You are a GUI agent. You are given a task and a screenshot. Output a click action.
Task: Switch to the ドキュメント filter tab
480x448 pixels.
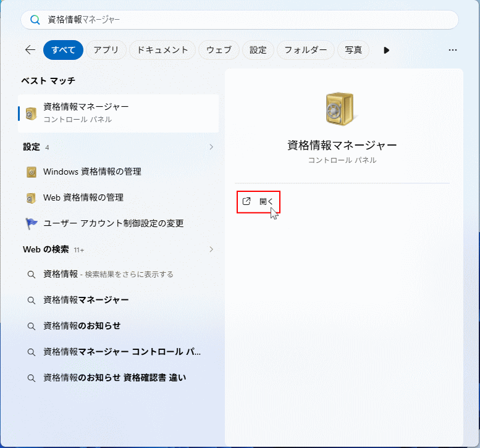coord(162,50)
